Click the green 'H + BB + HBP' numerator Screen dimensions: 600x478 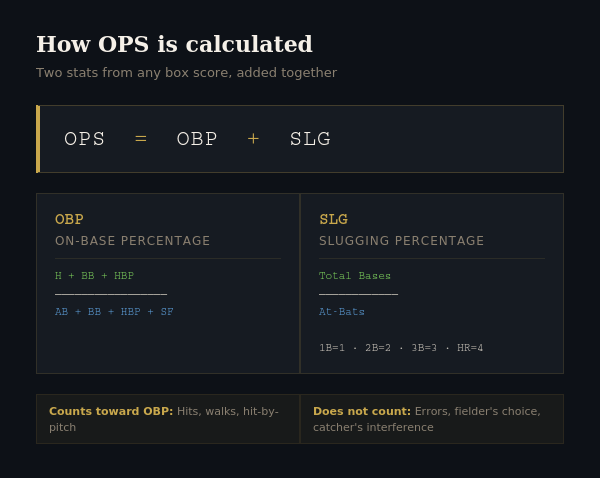95,276
